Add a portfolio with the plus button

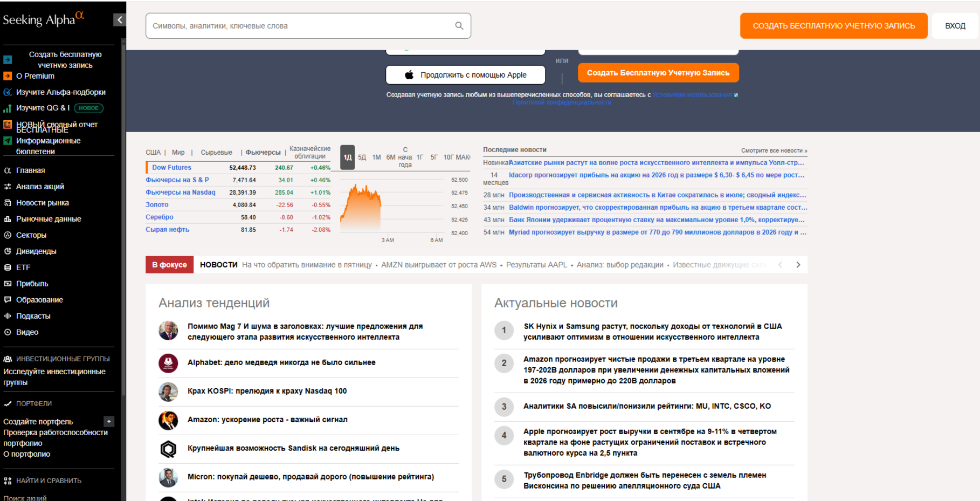click(109, 422)
